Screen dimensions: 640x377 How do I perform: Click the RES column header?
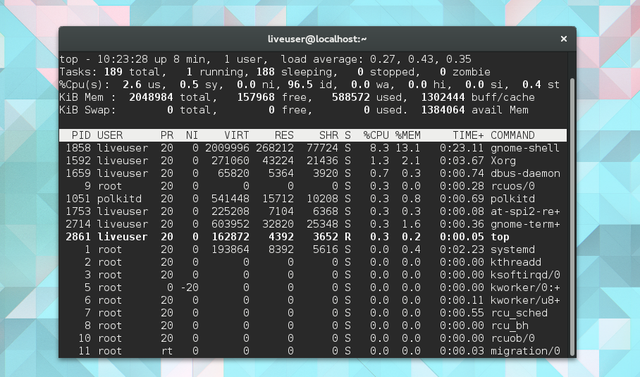click(x=284, y=135)
